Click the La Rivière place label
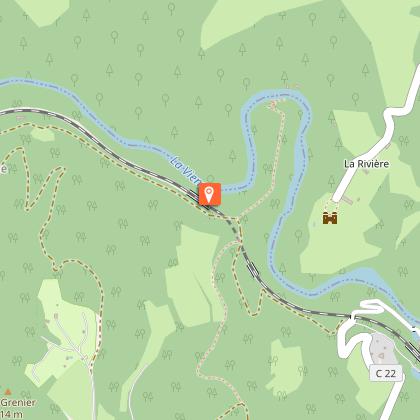Image resolution: width=420 pixels, height=420 pixels. 366,164
